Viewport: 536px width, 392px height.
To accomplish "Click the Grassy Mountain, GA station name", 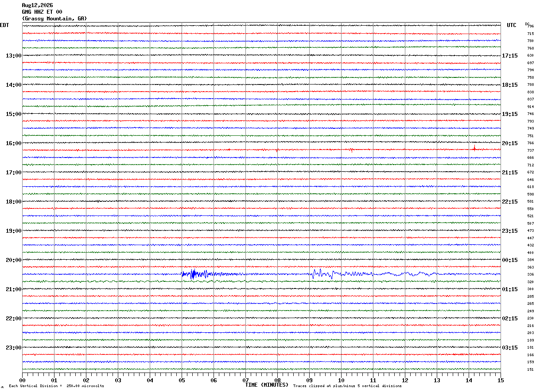I will (x=54, y=19).
